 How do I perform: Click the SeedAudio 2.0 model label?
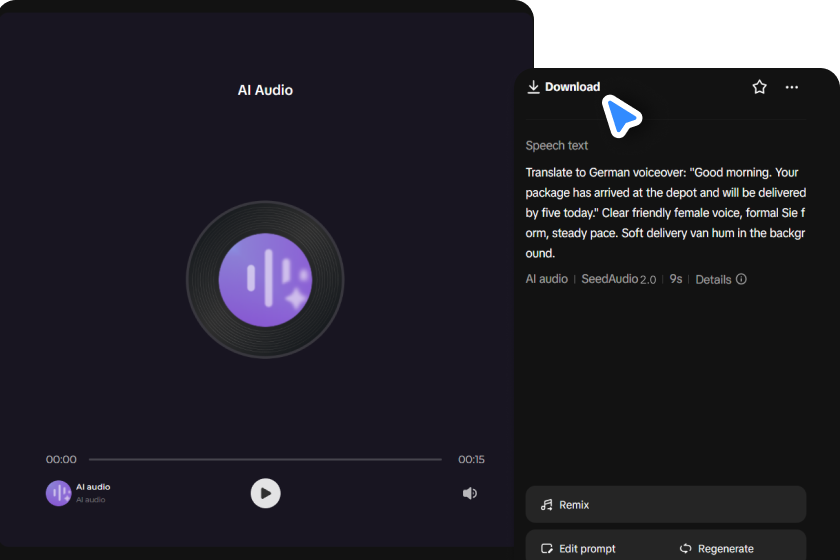click(619, 279)
